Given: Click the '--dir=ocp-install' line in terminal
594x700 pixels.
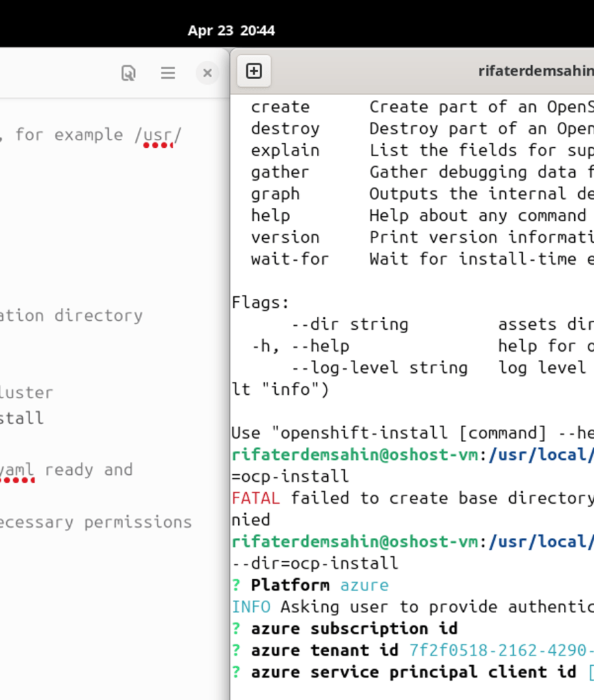Looking at the screenshot, I should point(315,563).
